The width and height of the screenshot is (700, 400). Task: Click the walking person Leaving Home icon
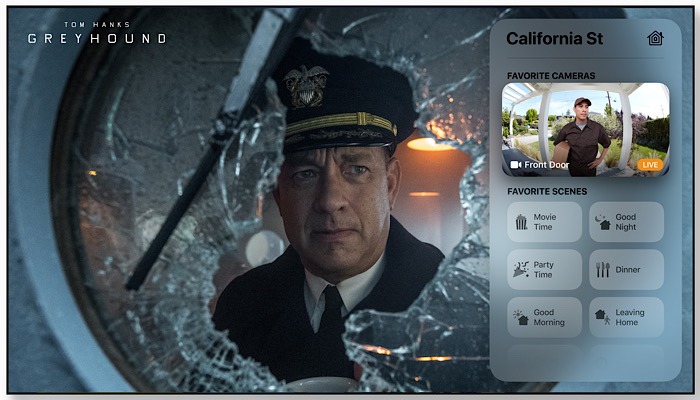[603, 317]
